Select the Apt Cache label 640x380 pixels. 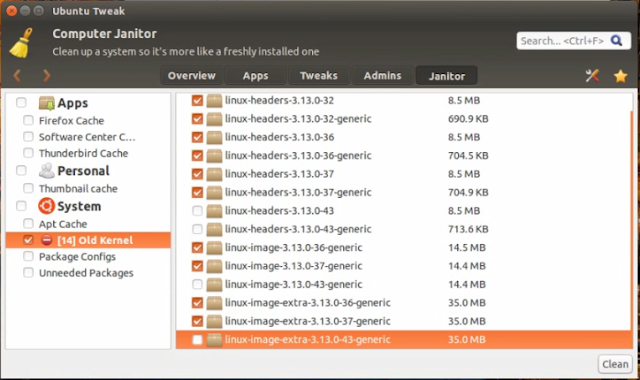pos(63,224)
